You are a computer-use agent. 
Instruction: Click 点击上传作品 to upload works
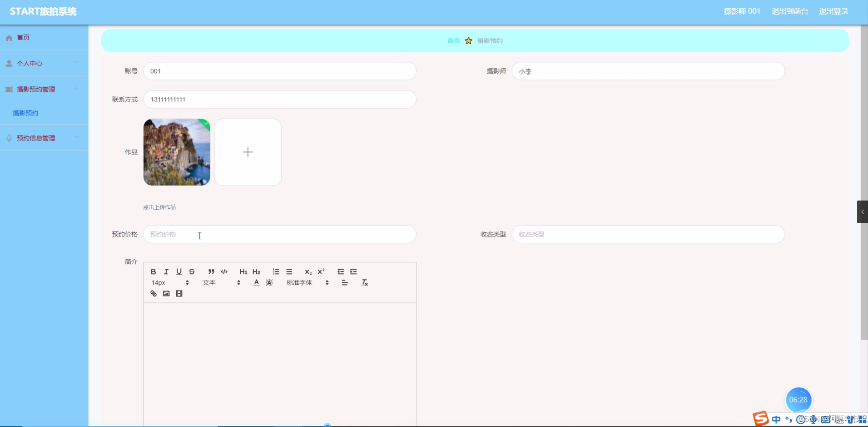159,206
